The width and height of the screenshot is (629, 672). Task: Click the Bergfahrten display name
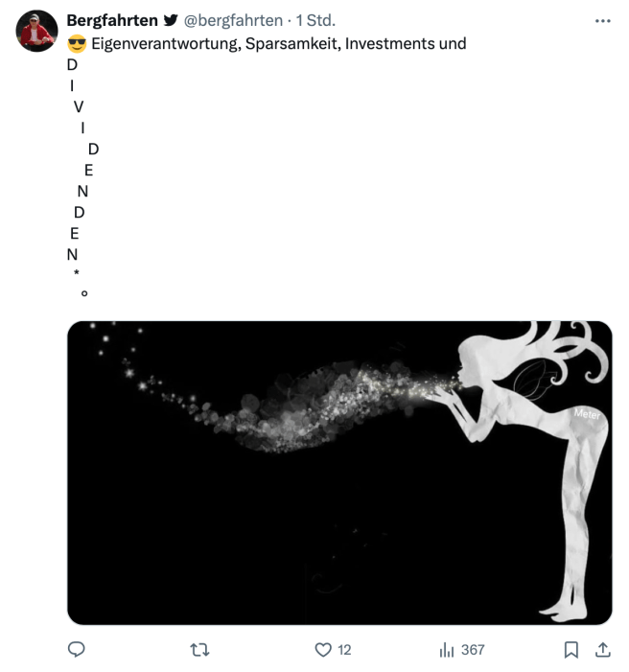pos(112,20)
